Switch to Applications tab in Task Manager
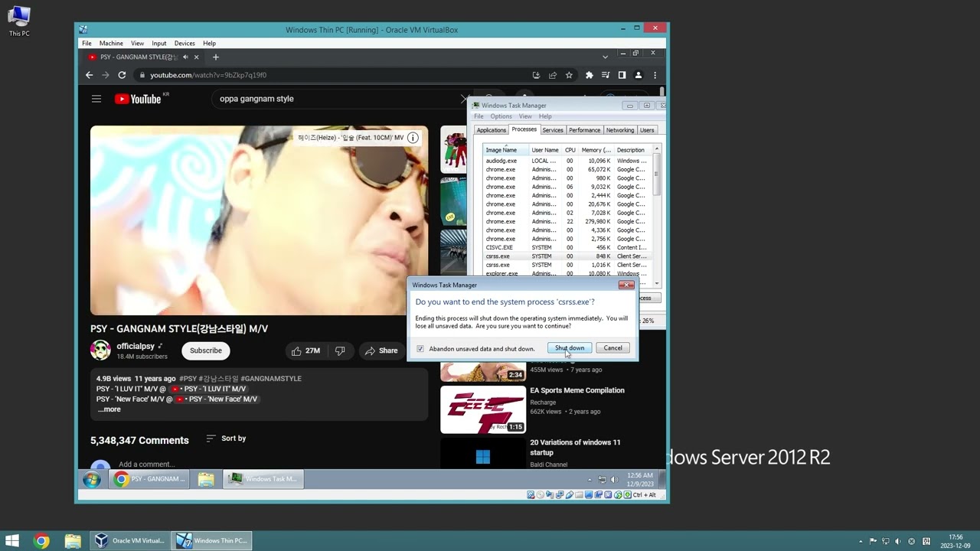This screenshot has height=551, width=980. click(492, 130)
